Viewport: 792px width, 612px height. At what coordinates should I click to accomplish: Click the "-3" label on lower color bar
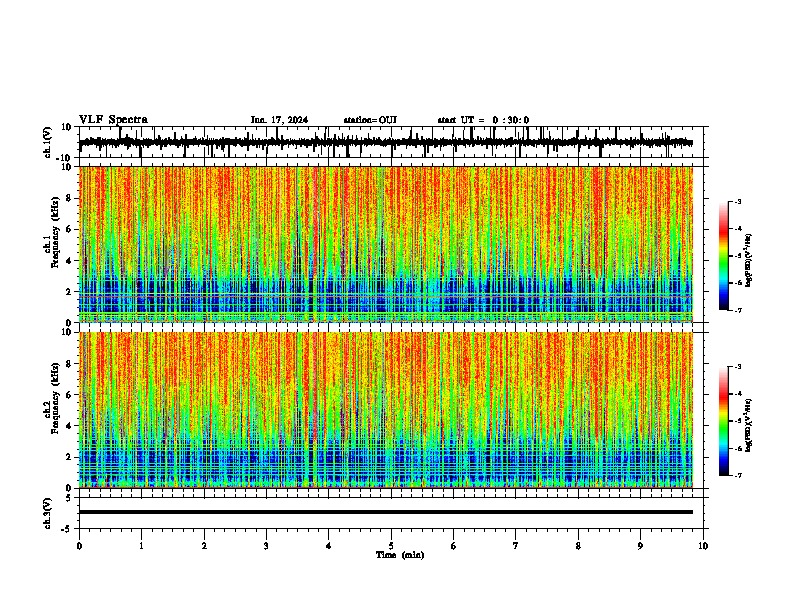coord(737,367)
